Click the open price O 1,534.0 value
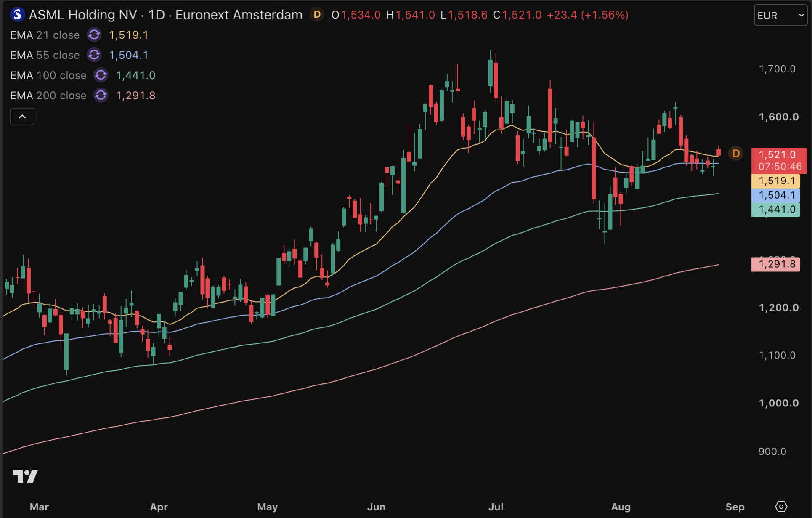Screen dimensions: 812x518 pos(356,15)
